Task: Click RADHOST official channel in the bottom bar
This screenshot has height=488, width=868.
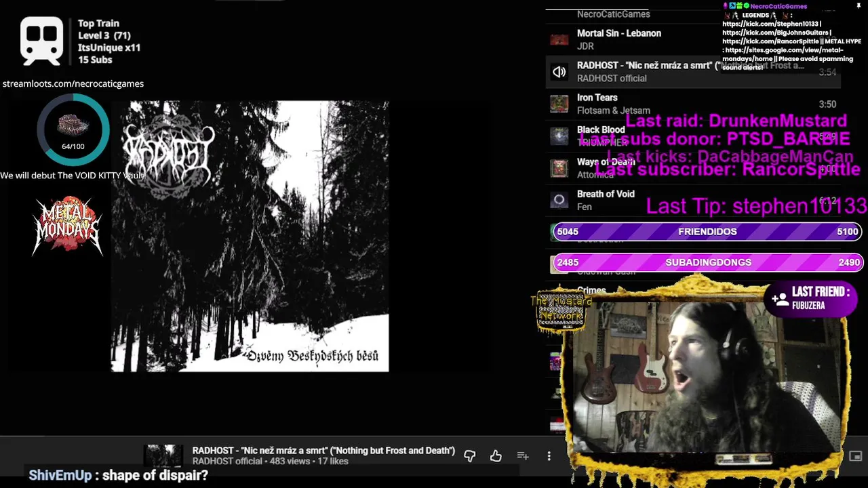Action: point(227,462)
